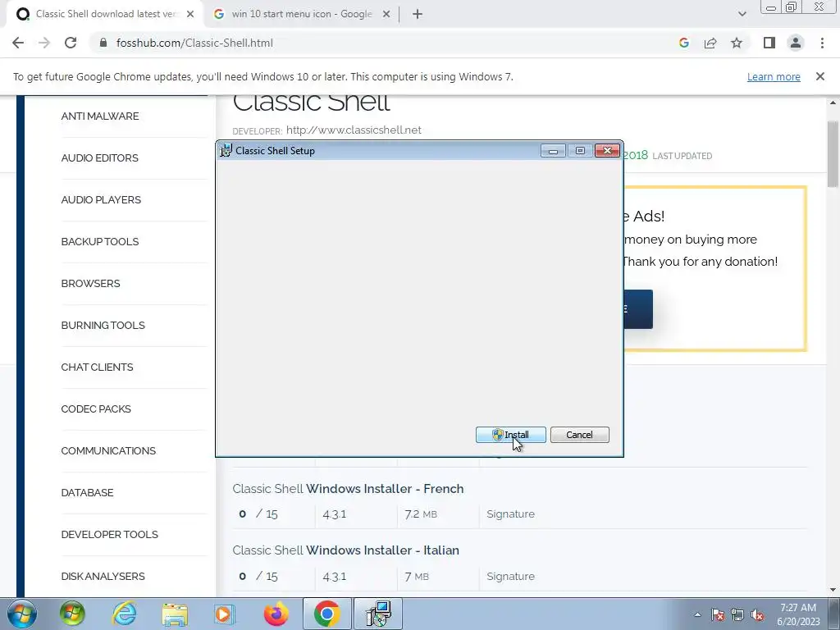Open the AUDIO EDITORS category
This screenshot has width=840, height=630.
[x=99, y=158]
